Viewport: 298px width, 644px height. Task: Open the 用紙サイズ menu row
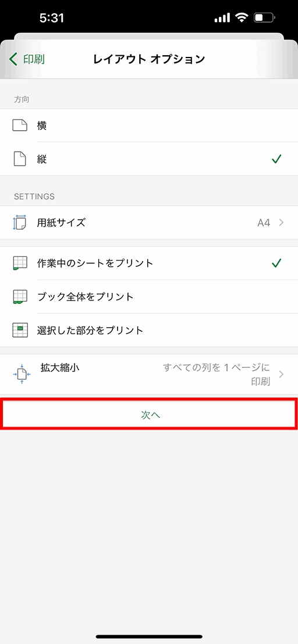click(x=149, y=223)
